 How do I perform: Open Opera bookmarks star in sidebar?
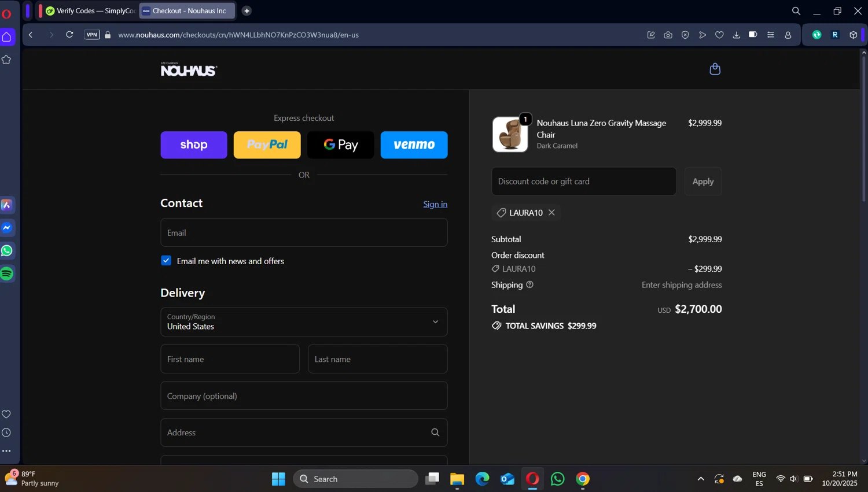click(7, 60)
